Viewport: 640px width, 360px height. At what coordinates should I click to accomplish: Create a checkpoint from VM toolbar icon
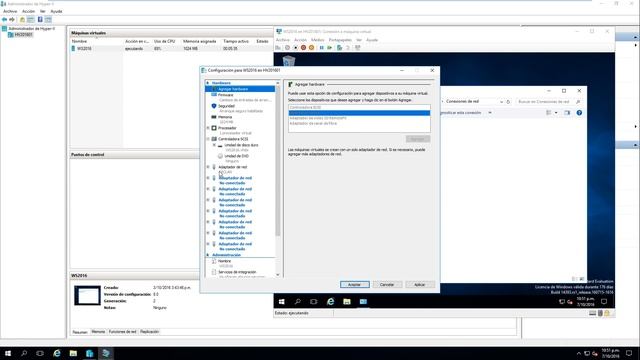click(x=339, y=48)
